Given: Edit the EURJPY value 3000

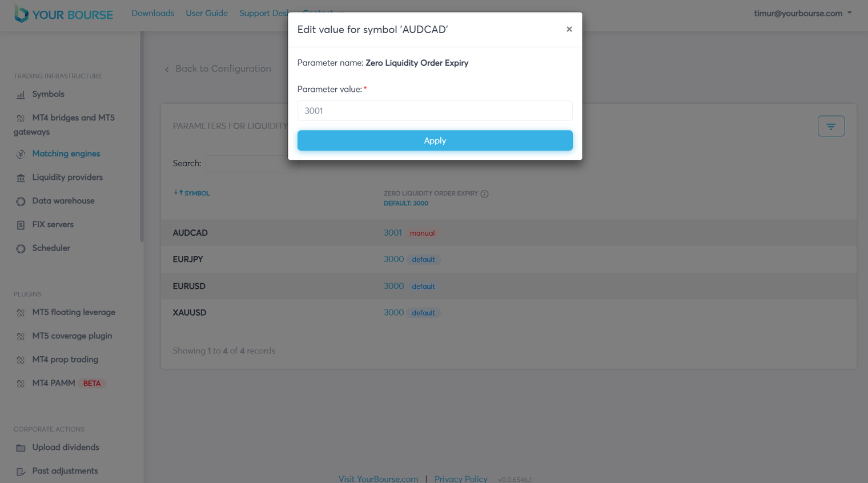Looking at the screenshot, I should click(x=393, y=259).
